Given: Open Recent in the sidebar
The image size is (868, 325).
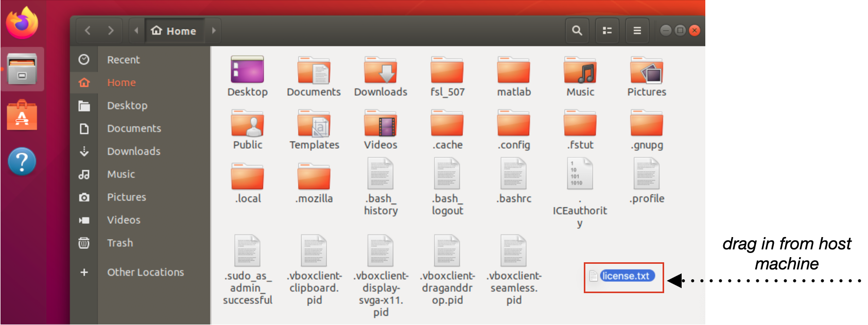Looking at the screenshot, I should 123,60.
